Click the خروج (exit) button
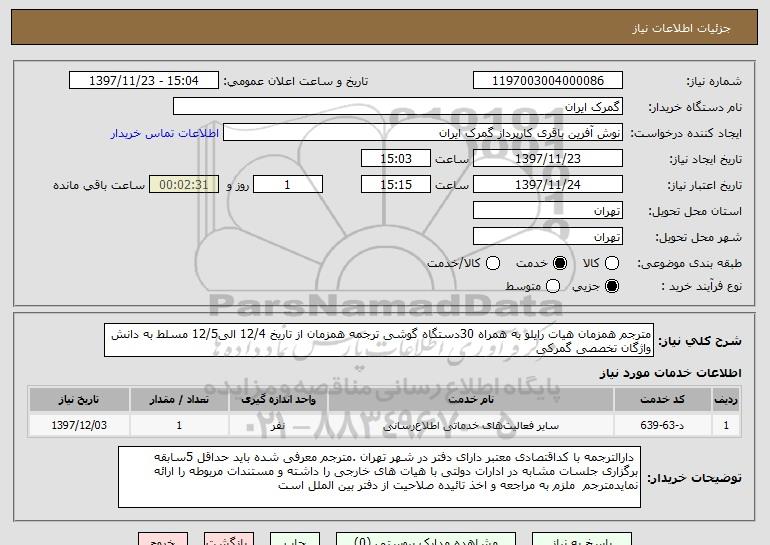The height and width of the screenshot is (545, 770). click(x=163, y=539)
